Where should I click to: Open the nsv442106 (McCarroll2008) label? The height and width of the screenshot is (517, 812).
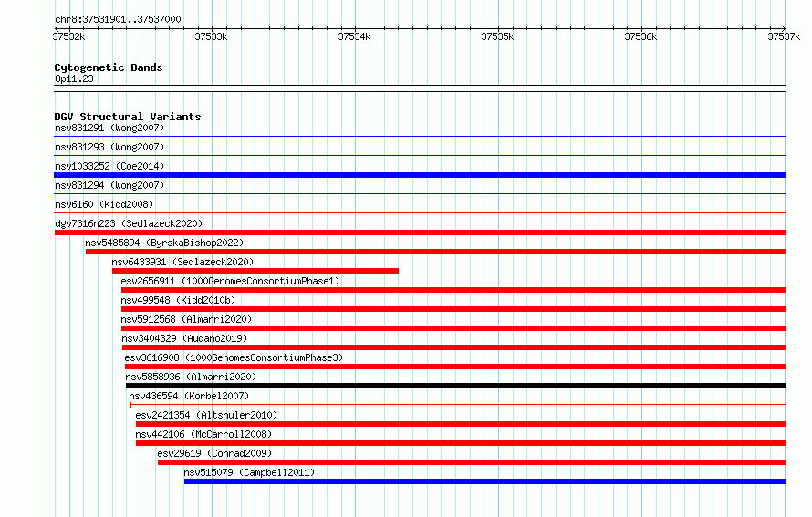click(x=203, y=434)
